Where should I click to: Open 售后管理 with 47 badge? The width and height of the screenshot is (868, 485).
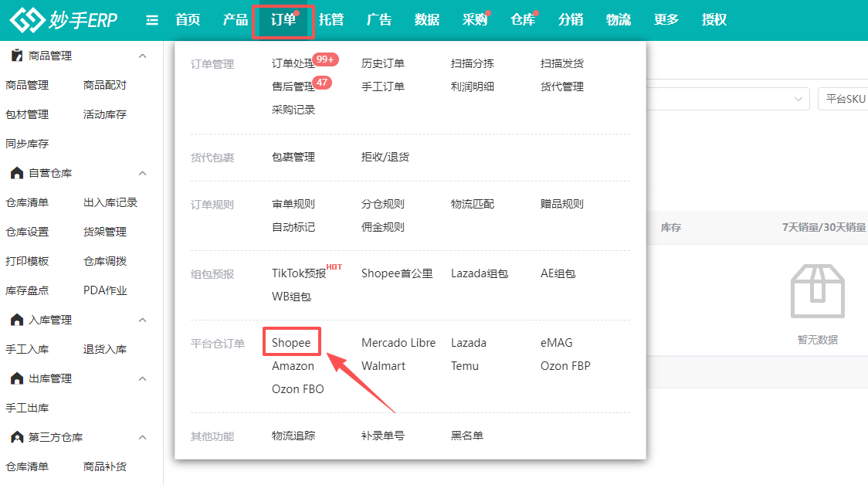293,87
